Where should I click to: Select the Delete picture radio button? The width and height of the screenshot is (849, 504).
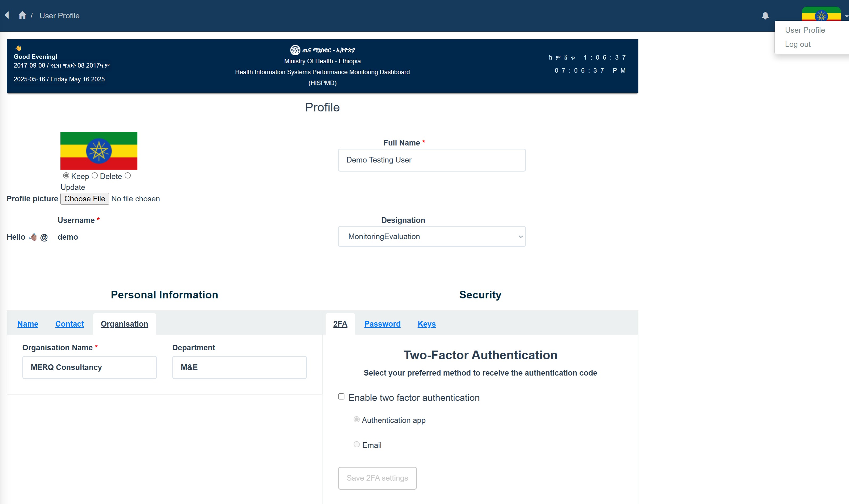pyautogui.click(x=95, y=176)
